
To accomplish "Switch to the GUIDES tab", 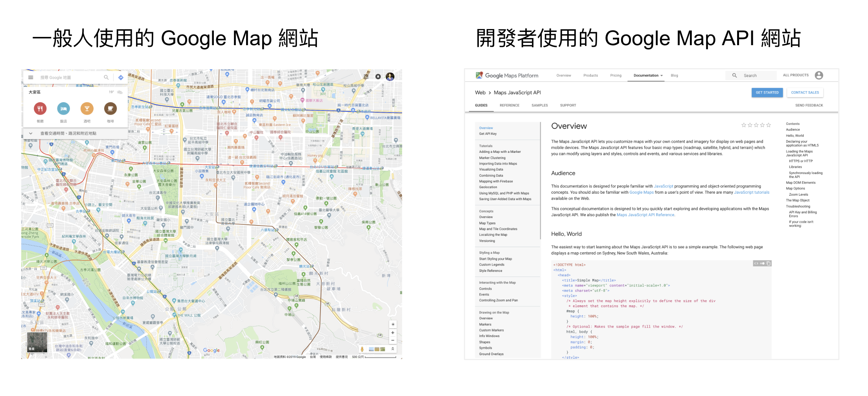I will (x=481, y=105).
